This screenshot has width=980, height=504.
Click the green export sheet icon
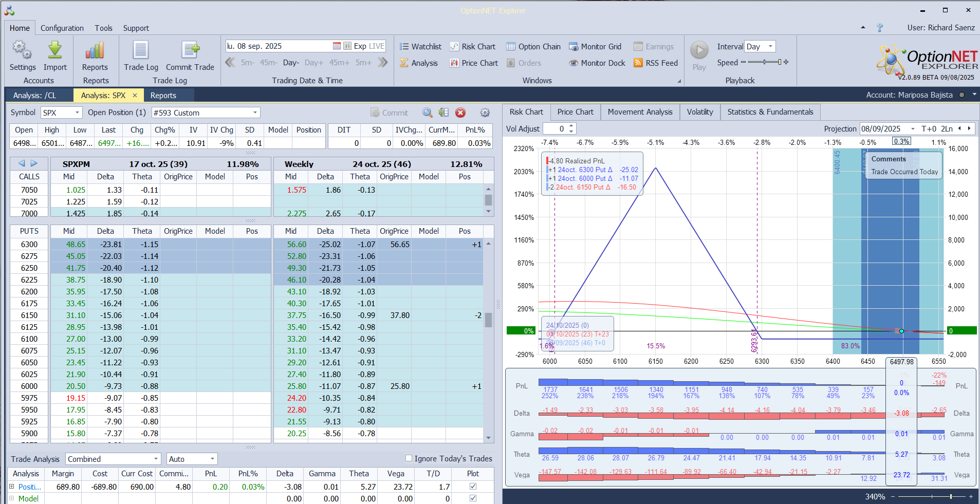[443, 113]
